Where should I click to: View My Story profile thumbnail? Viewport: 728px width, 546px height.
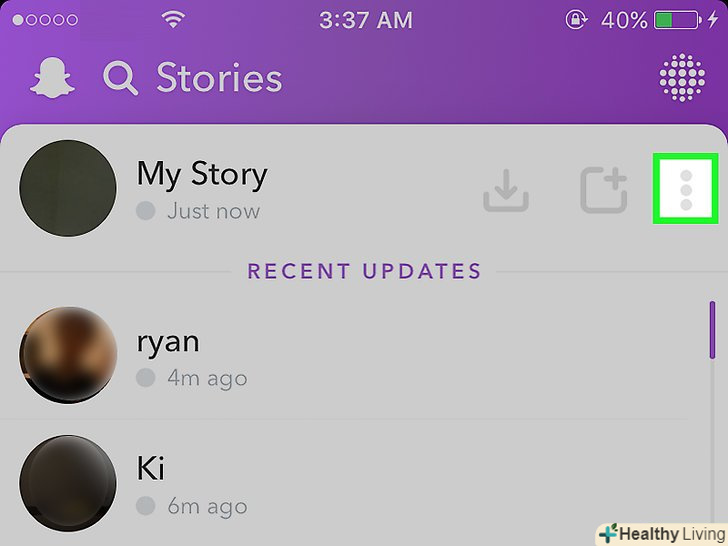pos(68,188)
